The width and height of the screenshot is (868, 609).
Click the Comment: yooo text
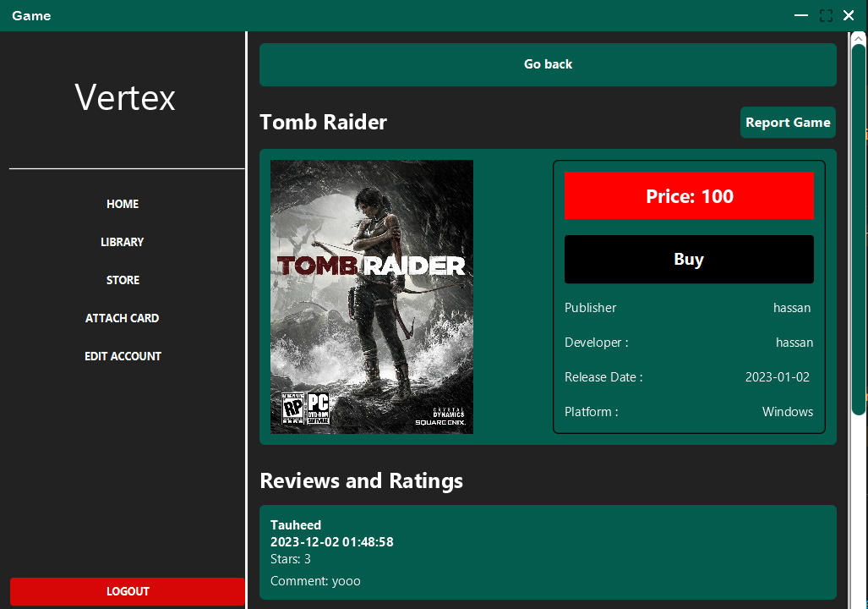coord(315,581)
